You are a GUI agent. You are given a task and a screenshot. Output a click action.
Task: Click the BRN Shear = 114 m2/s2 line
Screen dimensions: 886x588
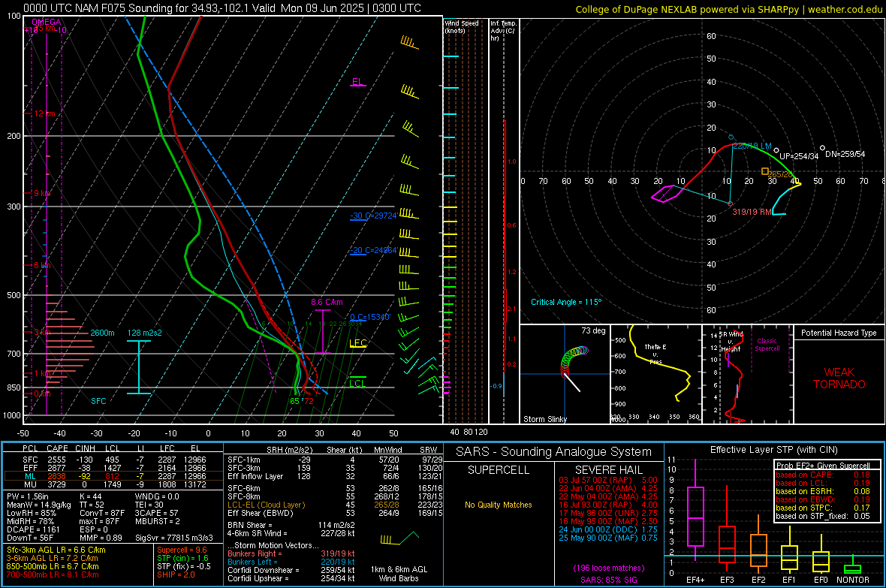click(x=291, y=525)
